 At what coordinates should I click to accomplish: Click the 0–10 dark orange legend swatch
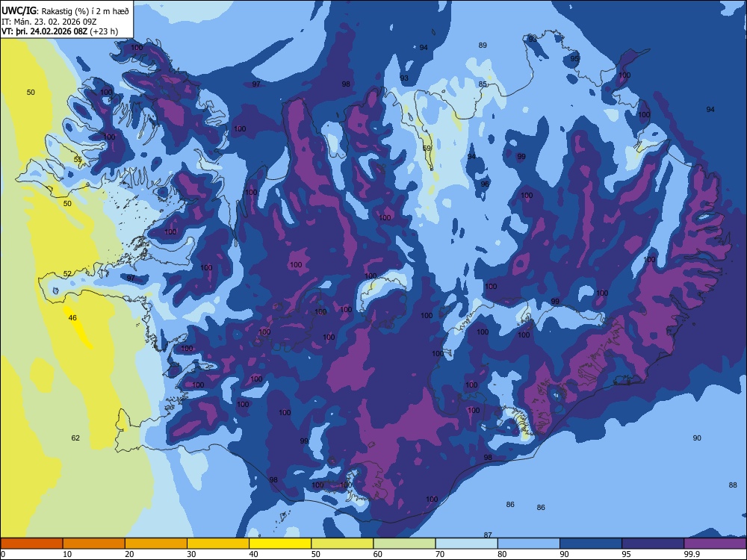pyautogui.click(x=31, y=544)
